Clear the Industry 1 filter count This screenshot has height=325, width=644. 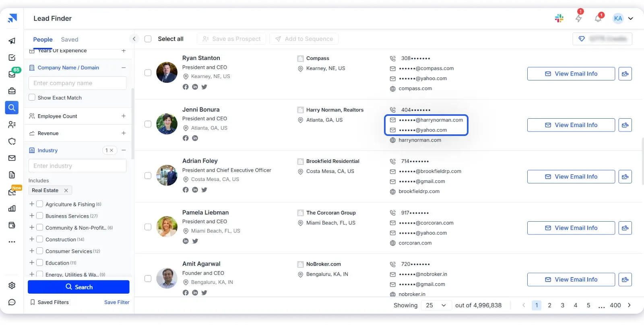tap(111, 150)
